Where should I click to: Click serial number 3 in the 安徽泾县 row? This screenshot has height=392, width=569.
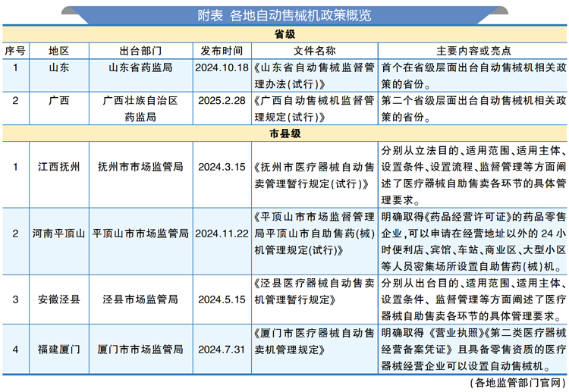(x=15, y=299)
